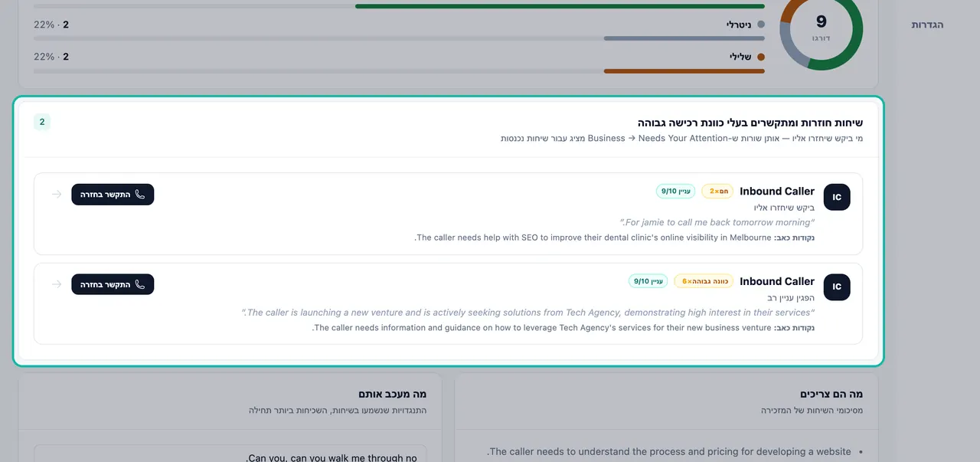Click the עניין 9/10 badge beside חם×2
The width and height of the screenshot is (980, 462).
(676, 192)
